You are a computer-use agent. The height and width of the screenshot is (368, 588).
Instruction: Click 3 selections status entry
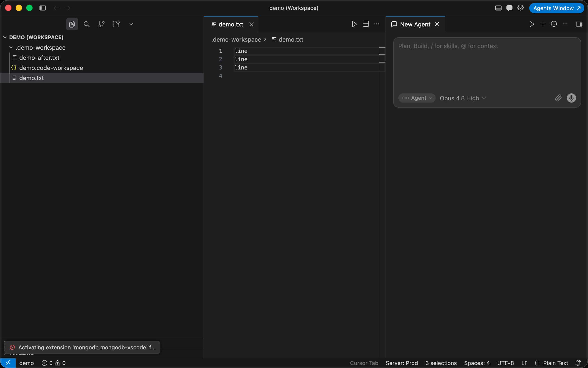coord(441,363)
